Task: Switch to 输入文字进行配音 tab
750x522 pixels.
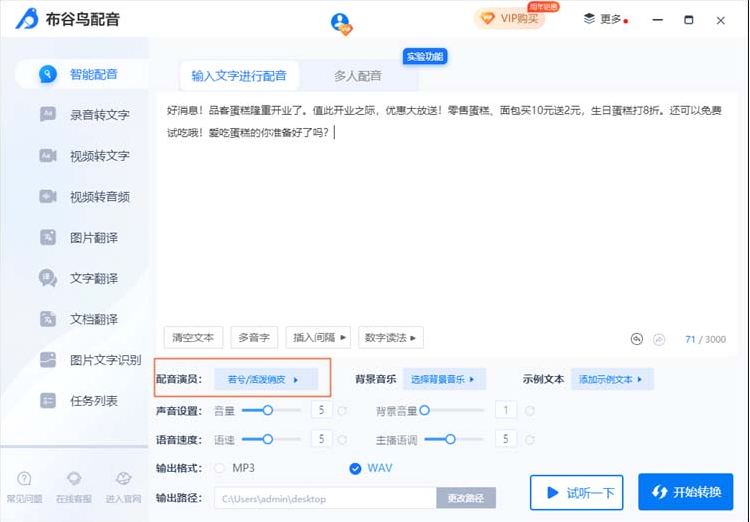Action: click(239, 76)
